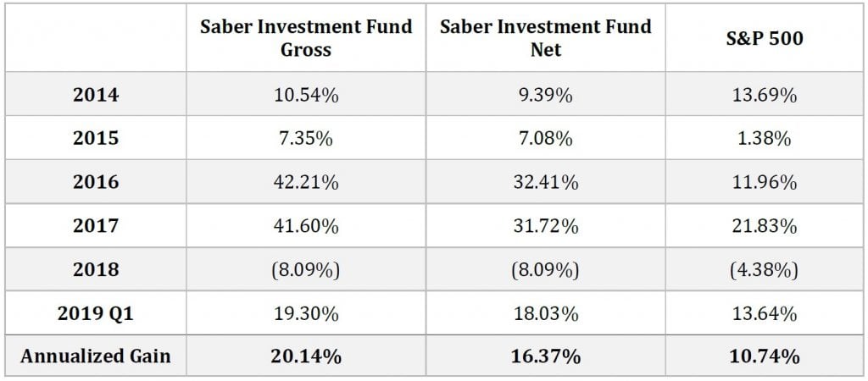Select the 2018 gross (8.09%) cell
The image size is (868, 381).
306,269
